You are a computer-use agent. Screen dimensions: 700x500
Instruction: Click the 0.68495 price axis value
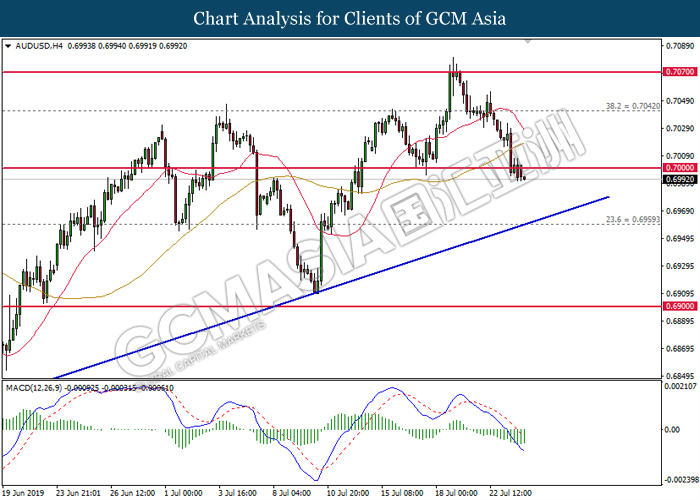[680, 376]
